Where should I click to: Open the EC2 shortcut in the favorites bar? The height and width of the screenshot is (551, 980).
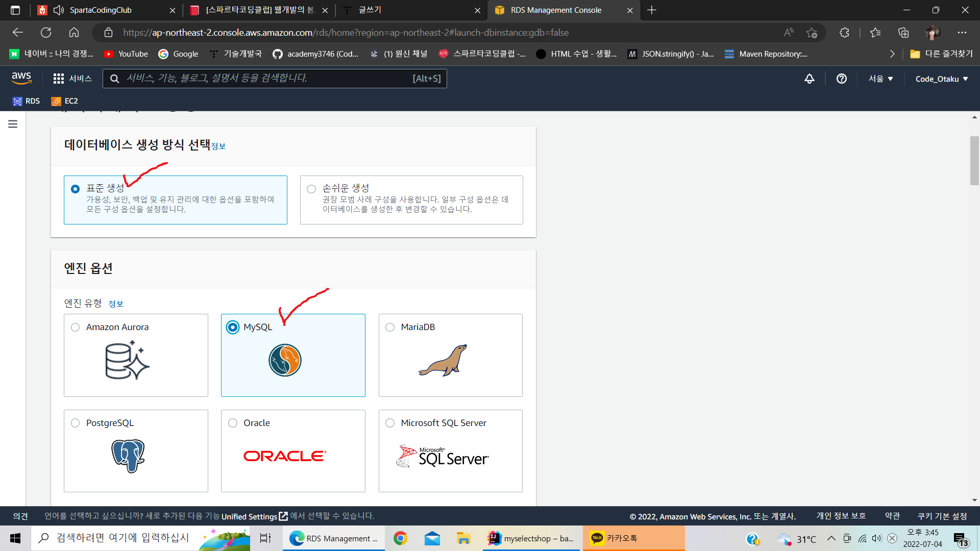pos(65,101)
